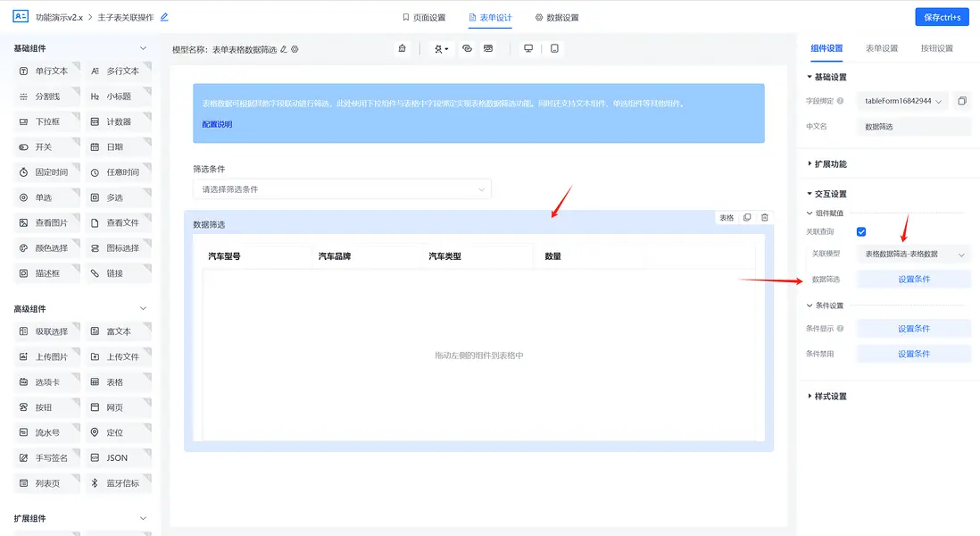The height and width of the screenshot is (536, 980).
Task: Open the 配置说明 link
Action: 217,124
